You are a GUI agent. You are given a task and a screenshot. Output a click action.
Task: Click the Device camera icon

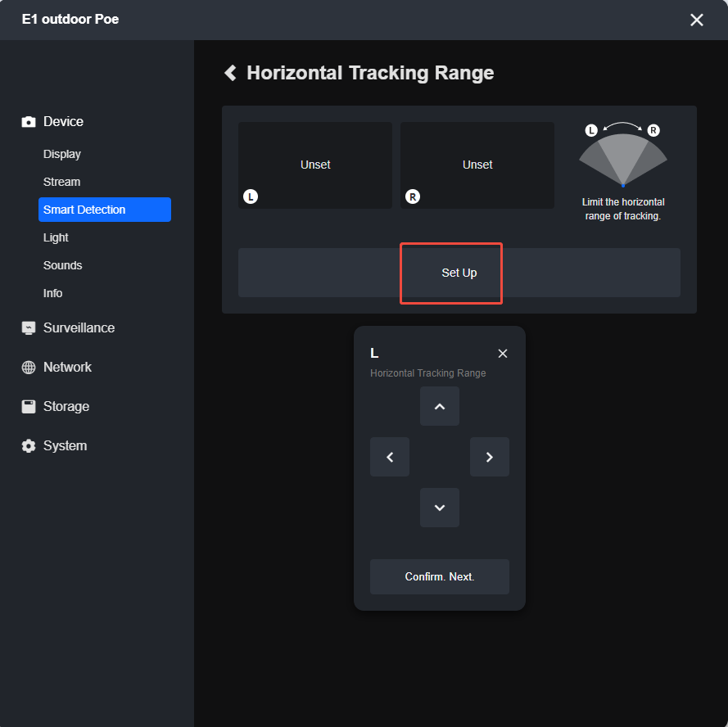(29, 122)
